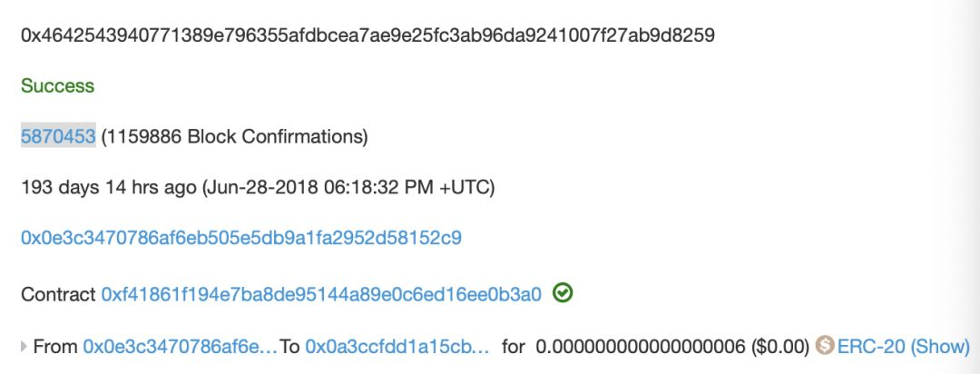Show the ERC-20 token details link
The width and height of the screenshot is (980, 374).
pyautogui.click(x=904, y=346)
